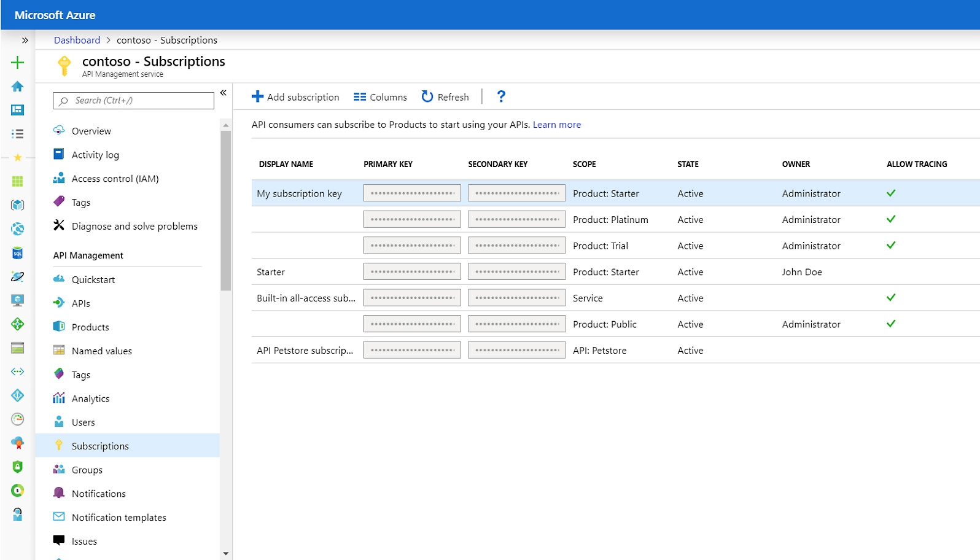980x560 pixels.
Task: Click scroll down arrow in resource menu
Action: tap(226, 553)
